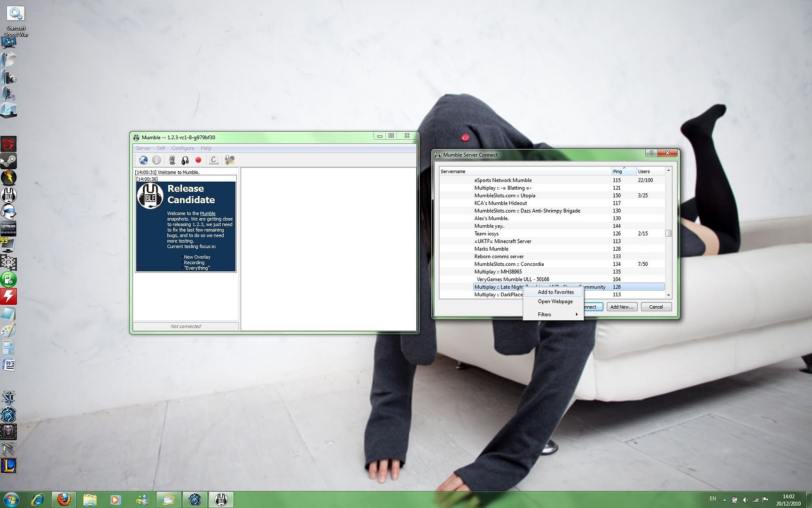The width and height of the screenshot is (812, 508).
Task: Open the Mumble desktop shortcut icon
Action: (x=8, y=195)
